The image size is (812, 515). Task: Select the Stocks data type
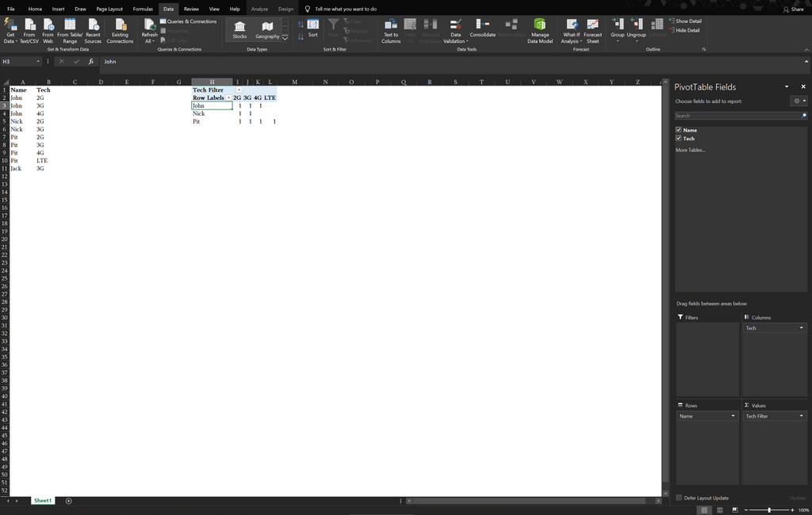coord(239,29)
